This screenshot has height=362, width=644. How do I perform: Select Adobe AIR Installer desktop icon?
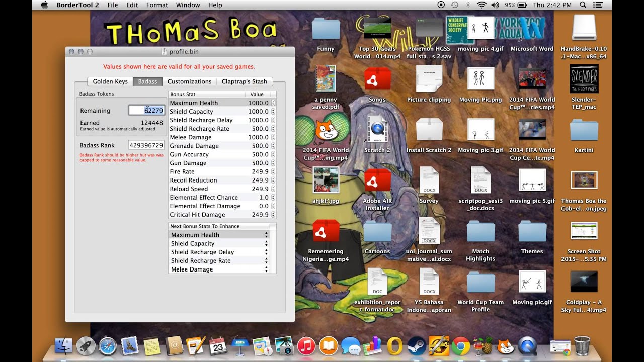377,180
